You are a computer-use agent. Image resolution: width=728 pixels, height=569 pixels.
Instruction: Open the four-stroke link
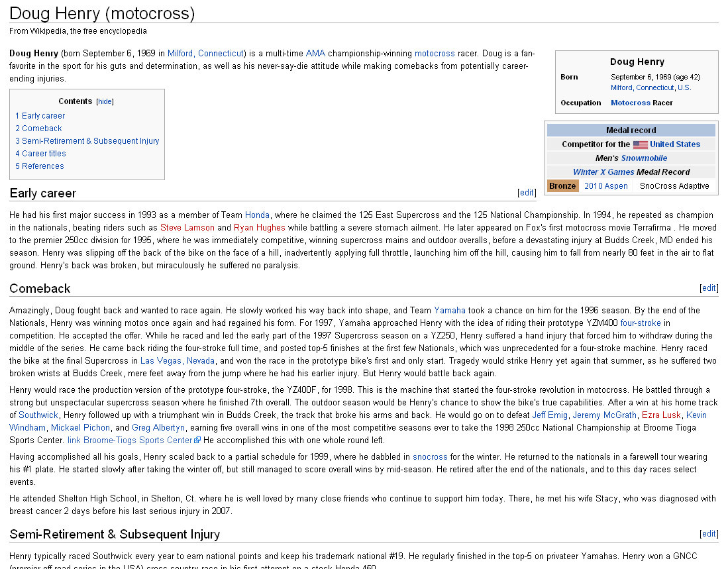pyautogui.click(x=641, y=323)
